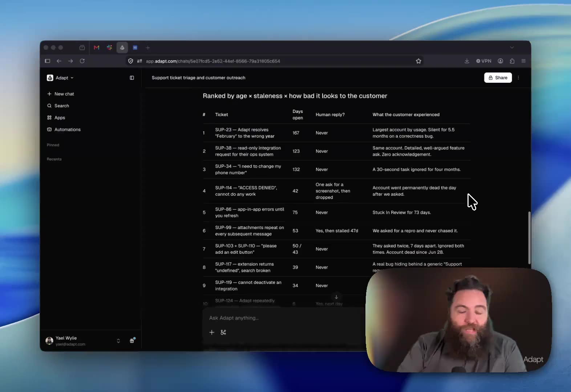Open the chat more-options kebab menu

tap(518, 78)
